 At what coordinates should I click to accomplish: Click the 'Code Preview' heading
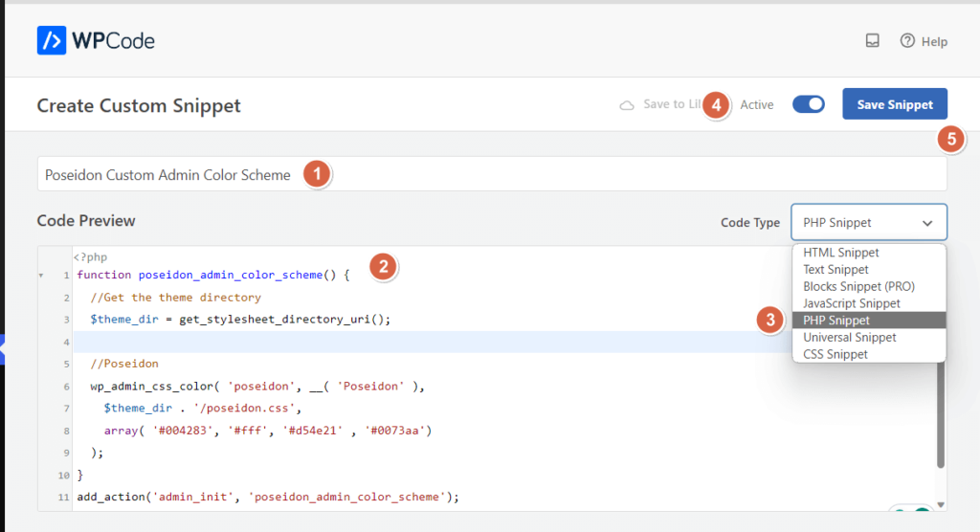(x=86, y=221)
